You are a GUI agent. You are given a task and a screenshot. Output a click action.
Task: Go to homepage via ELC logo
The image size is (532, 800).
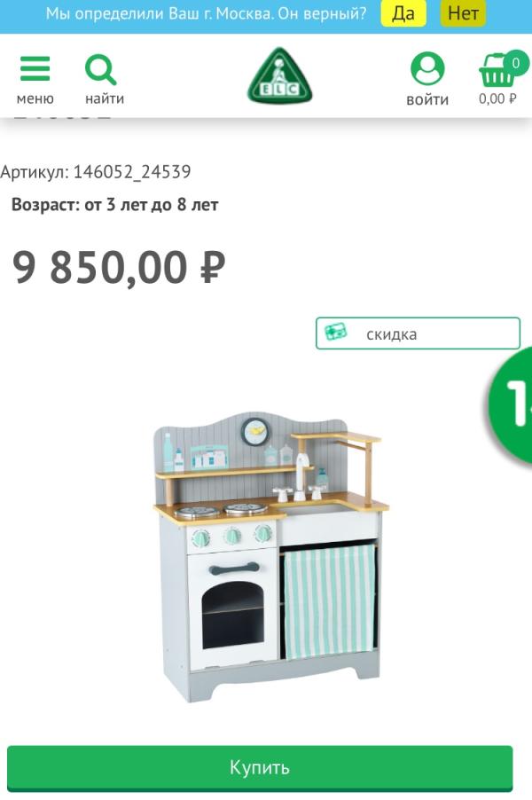tap(279, 76)
